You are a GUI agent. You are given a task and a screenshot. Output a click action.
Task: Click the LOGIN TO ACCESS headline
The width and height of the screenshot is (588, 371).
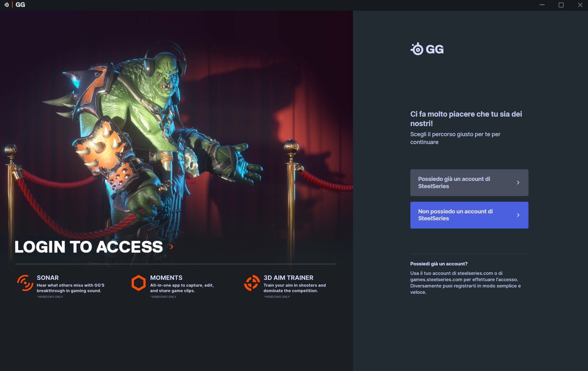tap(89, 247)
